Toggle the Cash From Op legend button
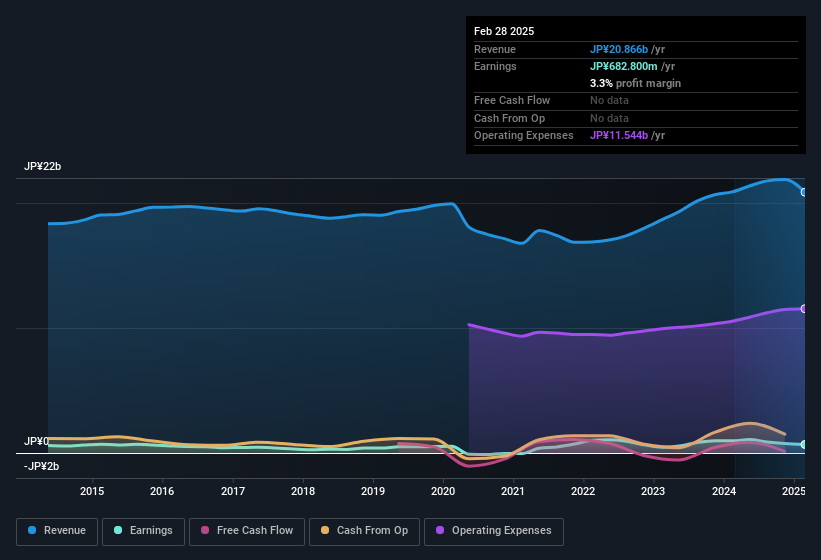The image size is (821, 560). [364, 532]
